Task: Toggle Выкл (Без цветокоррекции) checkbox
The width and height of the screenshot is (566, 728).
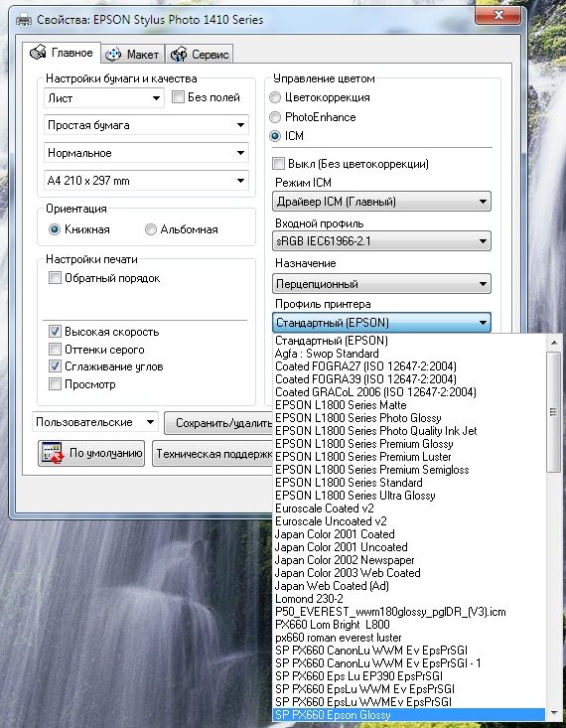Action: coord(279,164)
